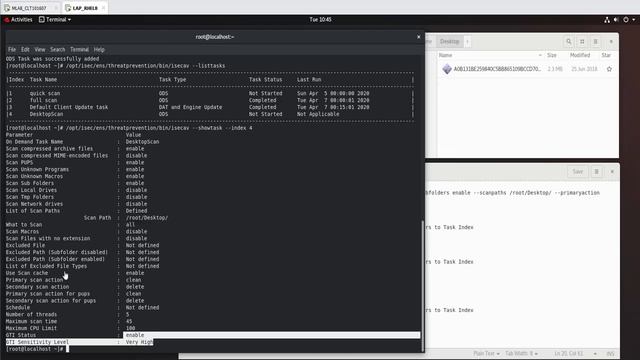Click the 'GTI Sensitivity Level' line
The height and width of the screenshot is (360, 640).
coord(80,342)
